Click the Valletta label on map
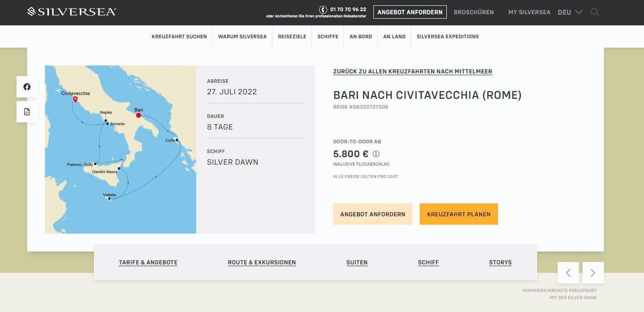The width and height of the screenshot is (644, 312). [x=109, y=195]
